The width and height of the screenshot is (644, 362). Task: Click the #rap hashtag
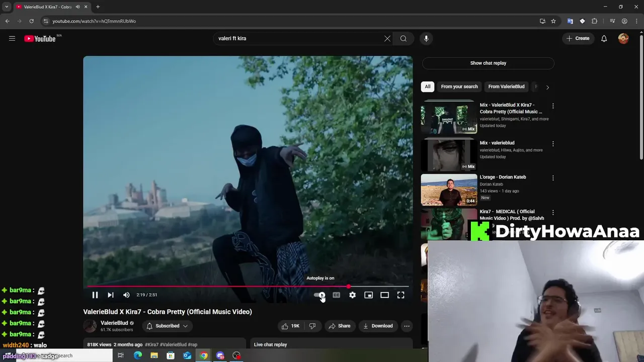click(192, 344)
